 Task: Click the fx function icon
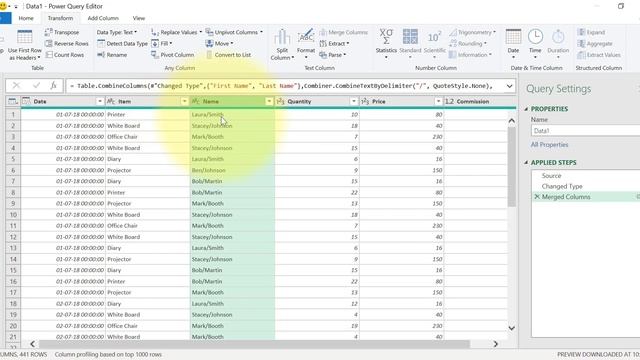click(x=53, y=86)
